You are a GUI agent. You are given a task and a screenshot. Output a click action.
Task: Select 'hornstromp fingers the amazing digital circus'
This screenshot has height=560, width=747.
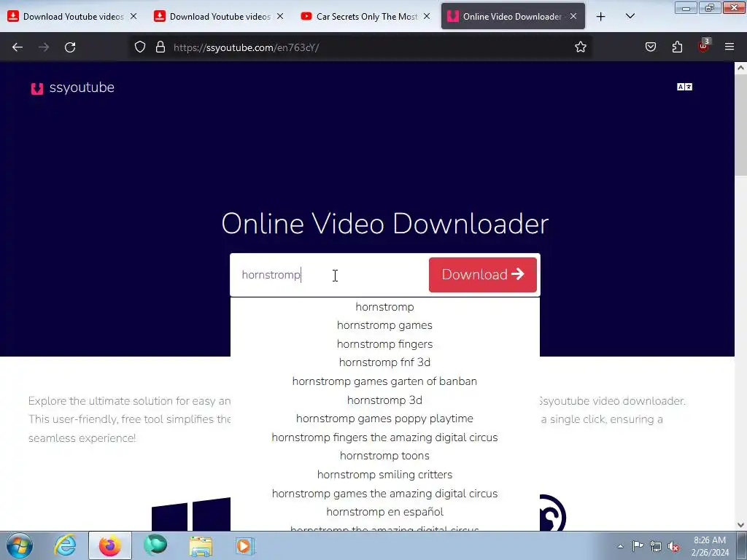tap(385, 437)
